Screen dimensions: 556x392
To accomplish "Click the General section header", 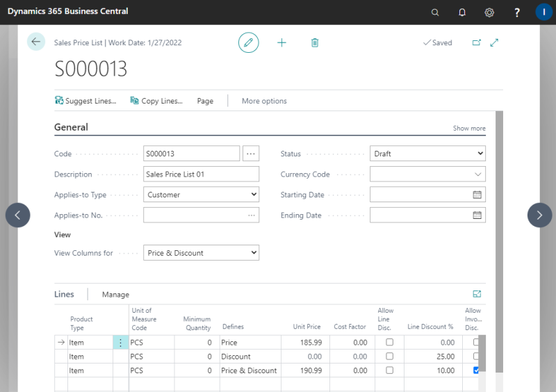I will (x=71, y=127).
